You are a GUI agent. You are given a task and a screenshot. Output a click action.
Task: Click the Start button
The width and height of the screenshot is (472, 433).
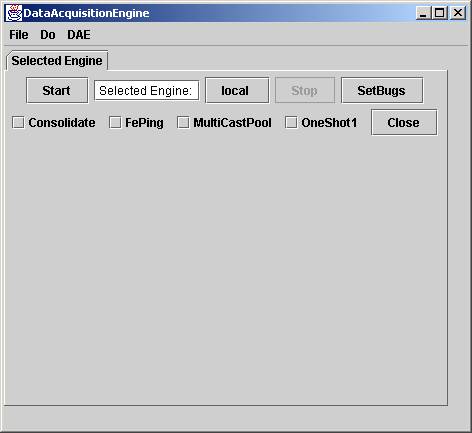tap(57, 90)
